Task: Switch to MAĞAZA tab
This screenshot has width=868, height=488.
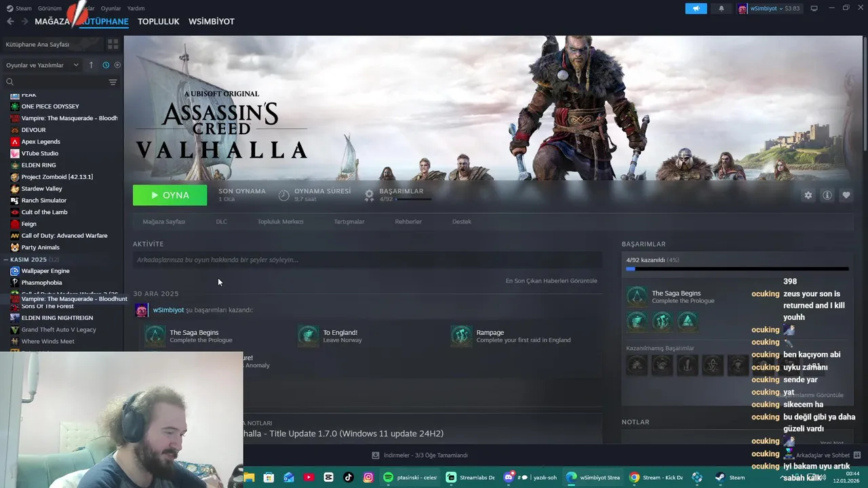Action: (52, 22)
